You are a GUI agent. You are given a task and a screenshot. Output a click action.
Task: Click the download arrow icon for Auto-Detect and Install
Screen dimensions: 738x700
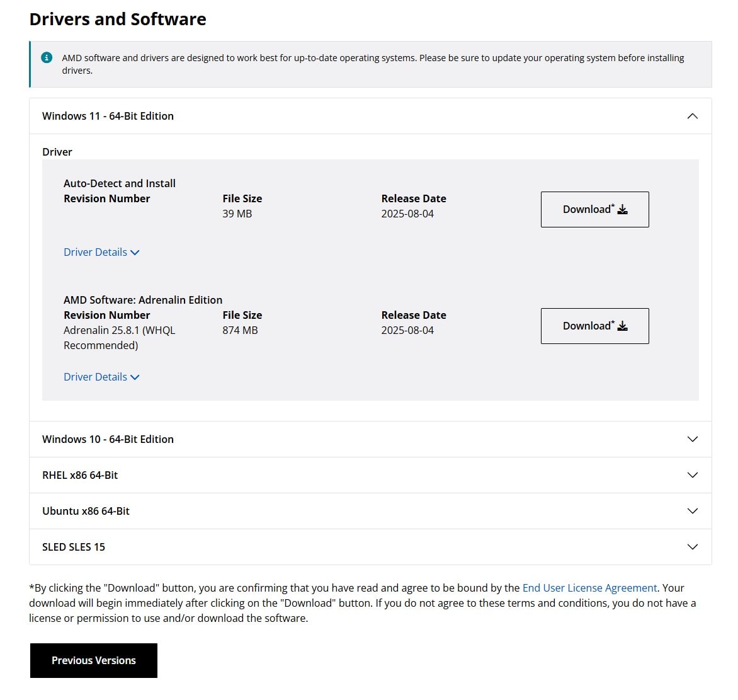(622, 210)
